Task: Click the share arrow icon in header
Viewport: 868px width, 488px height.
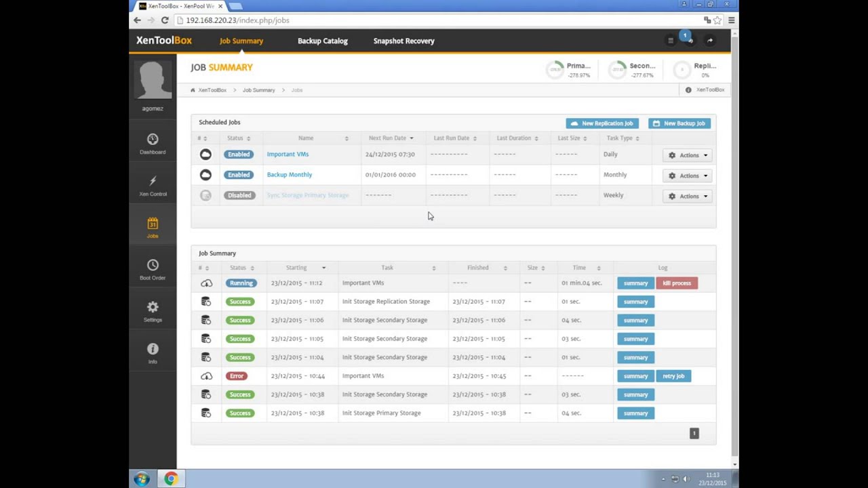Action: tap(709, 41)
